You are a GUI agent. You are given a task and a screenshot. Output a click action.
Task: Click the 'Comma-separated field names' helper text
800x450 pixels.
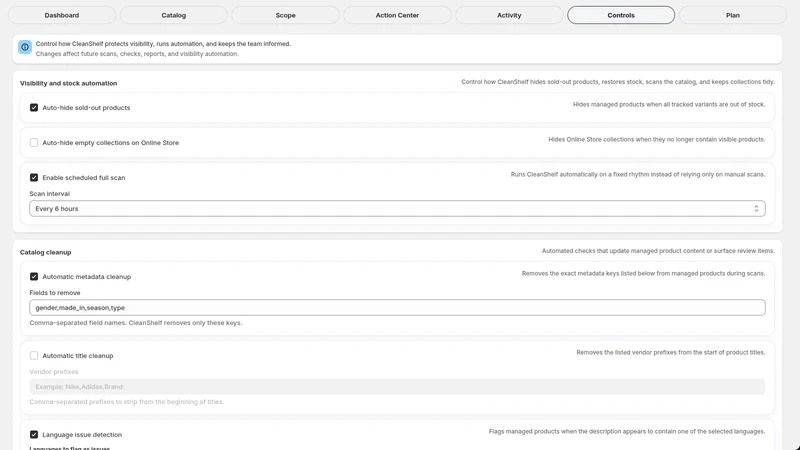point(136,323)
